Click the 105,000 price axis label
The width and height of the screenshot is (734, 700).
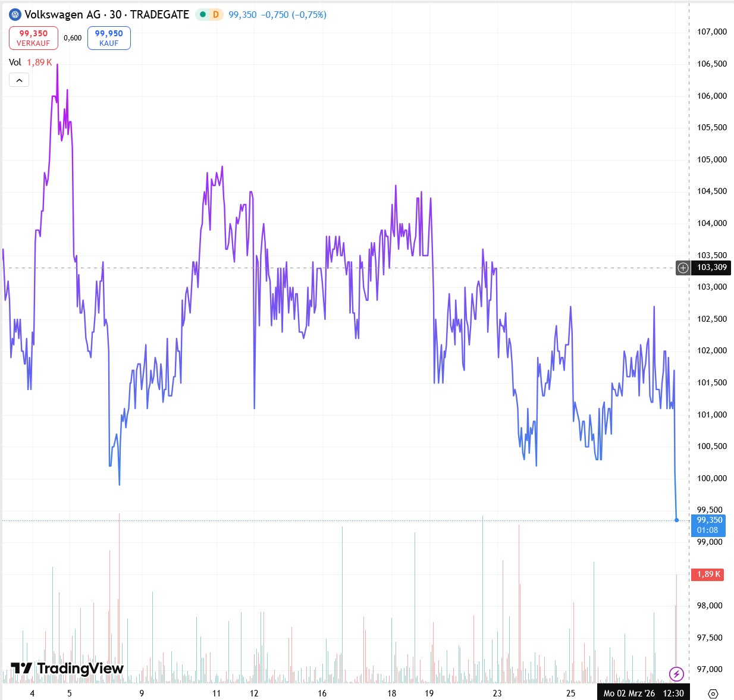click(712, 159)
